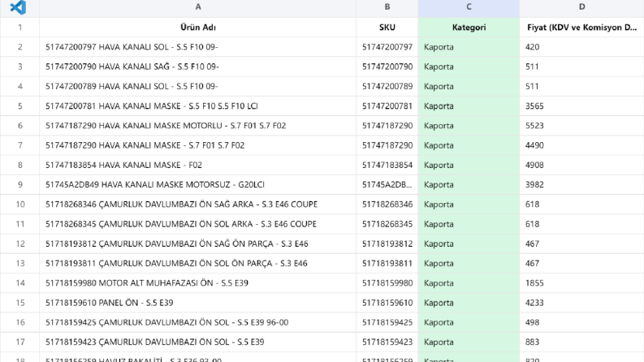Click price cell '3982'
Screen dimensions: 644x362
click(x=581, y=185)
